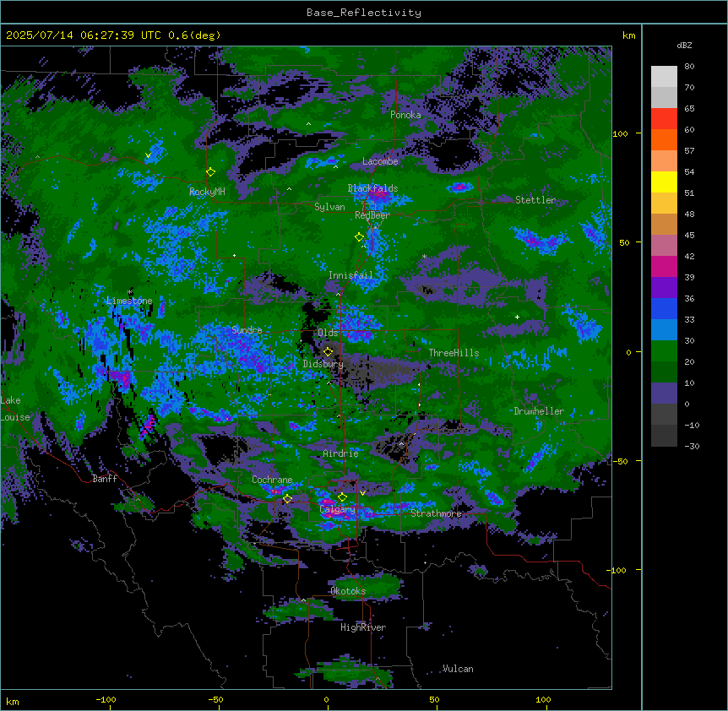Select the purple 36-39 dBZ legend swatch

(x=664, y=288)
